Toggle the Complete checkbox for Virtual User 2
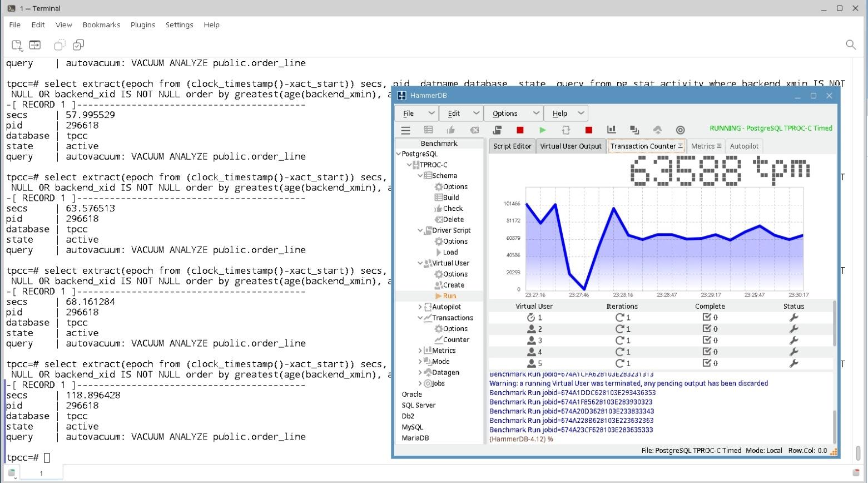This screenshot has height=483, width=868. [x=707, y=329]
